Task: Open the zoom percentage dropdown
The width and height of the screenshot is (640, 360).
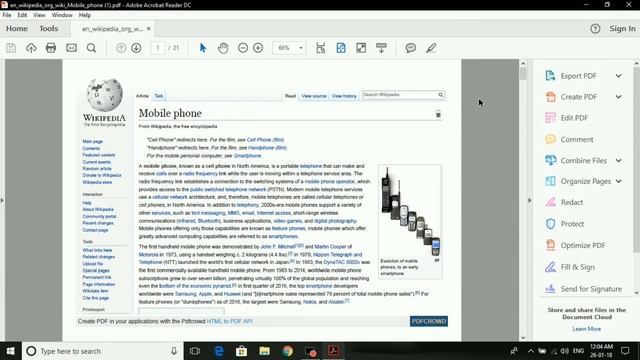Action: [x=301, y=48]
